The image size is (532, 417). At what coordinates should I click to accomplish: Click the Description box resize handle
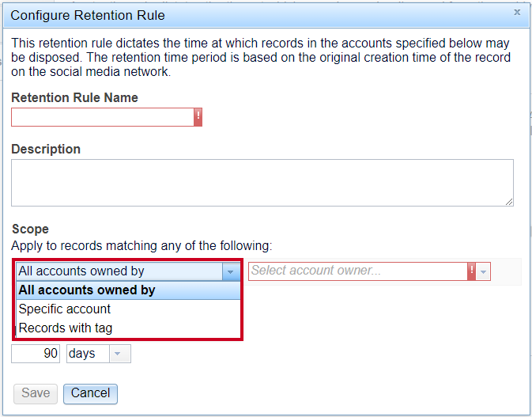coord(509,202)
